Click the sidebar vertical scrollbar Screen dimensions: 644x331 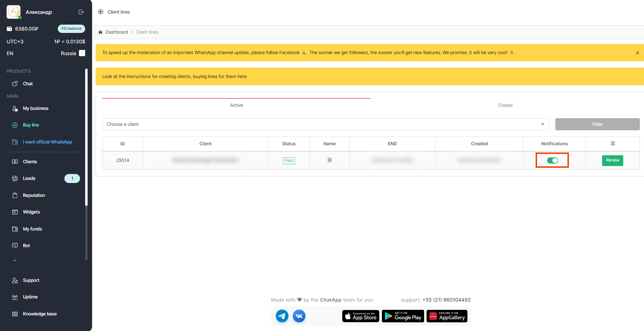[86, 139]
